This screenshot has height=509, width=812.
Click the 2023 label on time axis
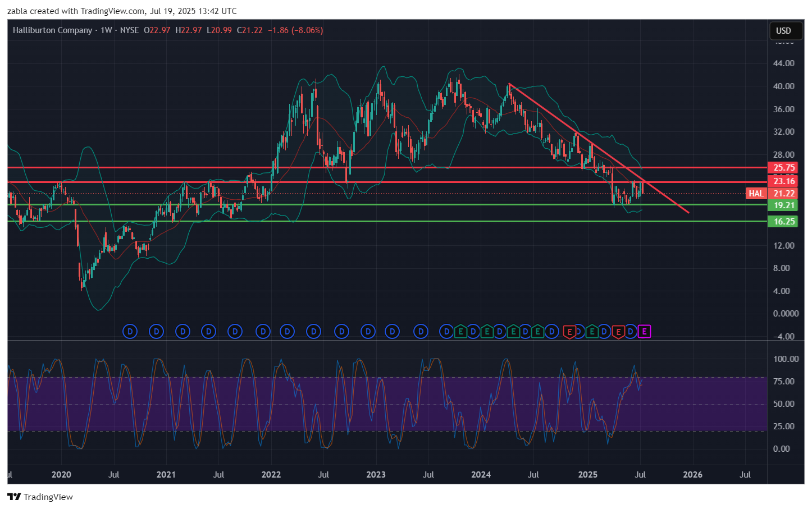376,475
